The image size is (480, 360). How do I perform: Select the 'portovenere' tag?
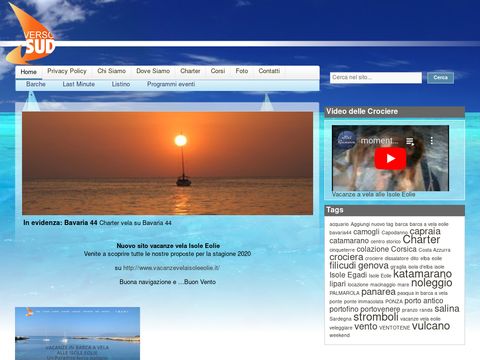coord(380,309)
